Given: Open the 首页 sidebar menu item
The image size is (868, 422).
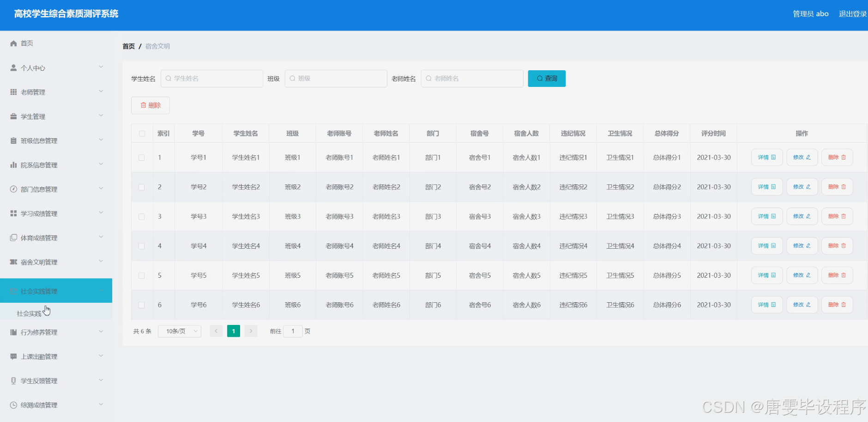Looking at the screenshot, I should (x=56, y=43).
